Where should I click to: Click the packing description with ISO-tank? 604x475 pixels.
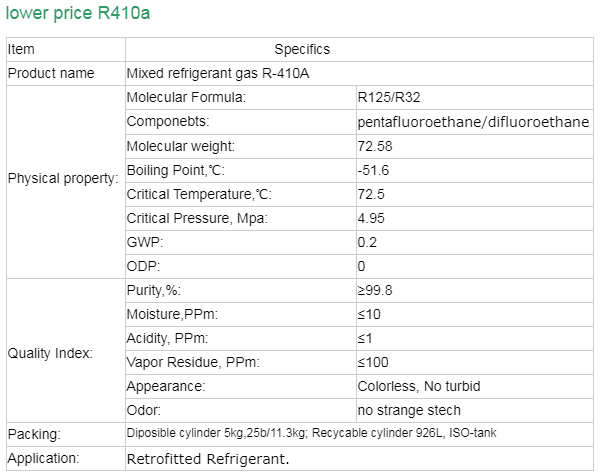(x=311, y=433)
